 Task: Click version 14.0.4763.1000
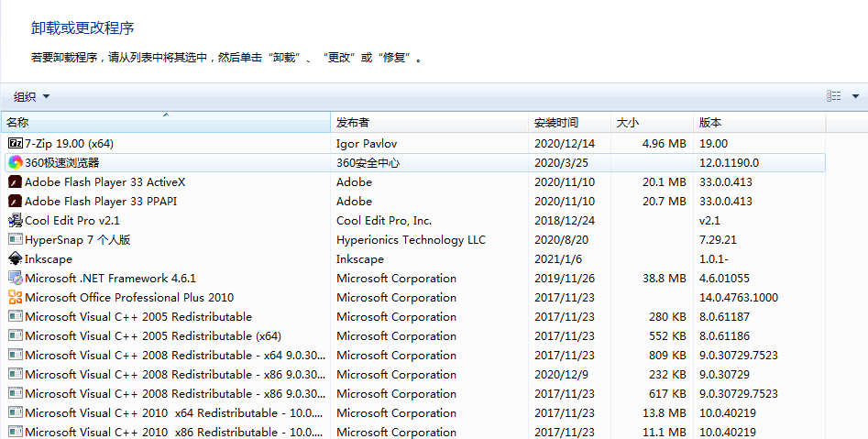(739, 297)
